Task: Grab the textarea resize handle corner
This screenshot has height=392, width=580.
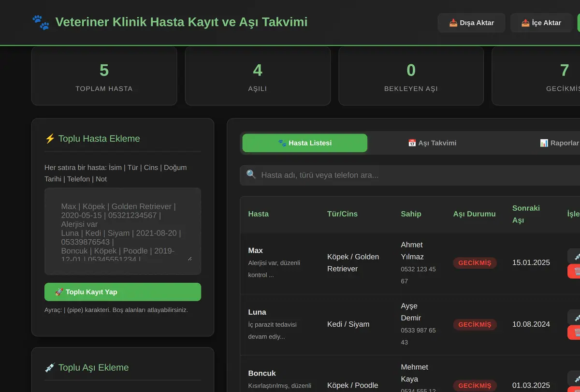Action: pyautogui.click(x=189, y=258)
